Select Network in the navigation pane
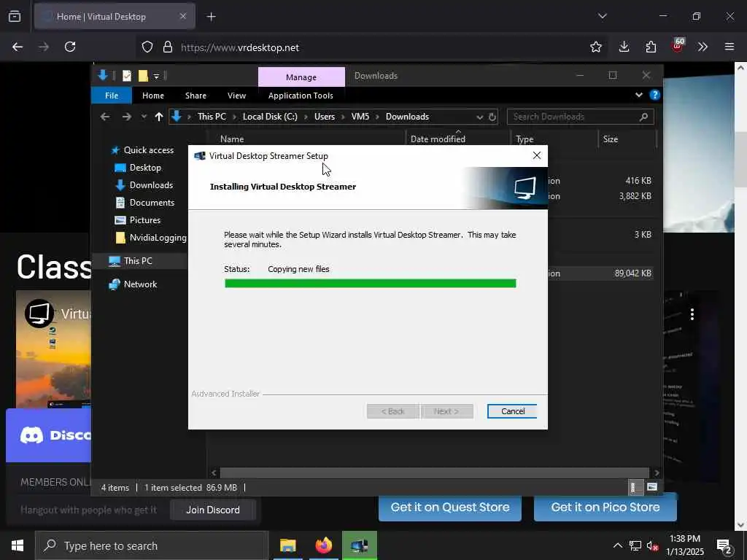This screenshot has height=560, width=747. 133,284
